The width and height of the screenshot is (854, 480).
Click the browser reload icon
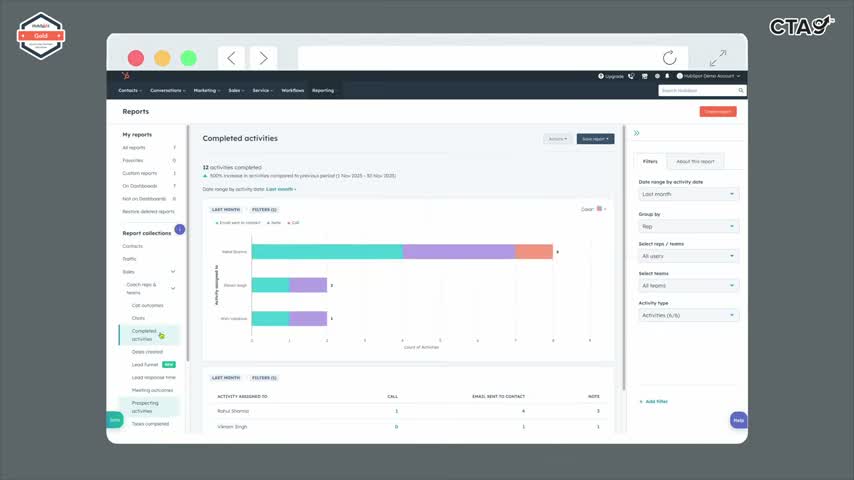669,57
